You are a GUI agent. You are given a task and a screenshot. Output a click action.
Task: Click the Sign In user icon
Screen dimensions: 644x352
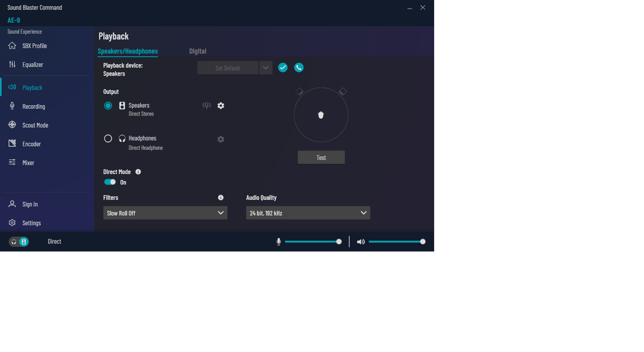coord(12,204)
